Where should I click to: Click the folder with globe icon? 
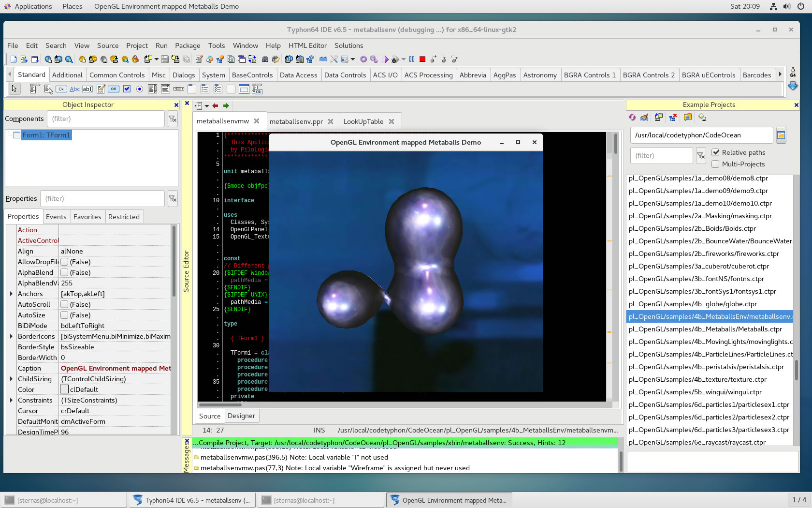[x=688, y=117]
